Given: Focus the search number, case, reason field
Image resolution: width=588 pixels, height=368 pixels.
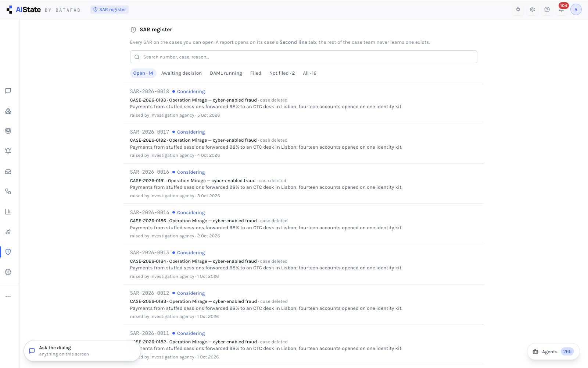Looking at the screenshot, I should tap(304, 57).
